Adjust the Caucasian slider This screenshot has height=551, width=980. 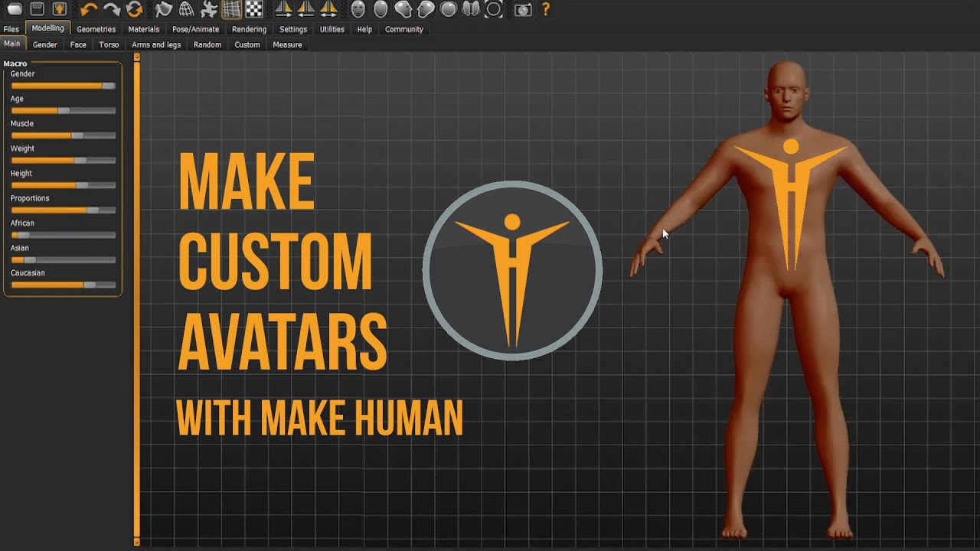63,285
